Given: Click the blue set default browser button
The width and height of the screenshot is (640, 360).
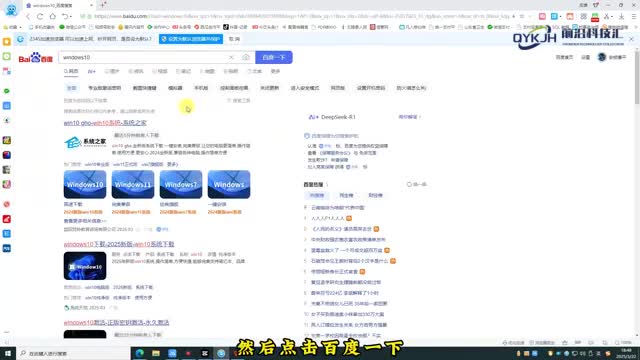Looking at the screenshot, I should 191,39.
